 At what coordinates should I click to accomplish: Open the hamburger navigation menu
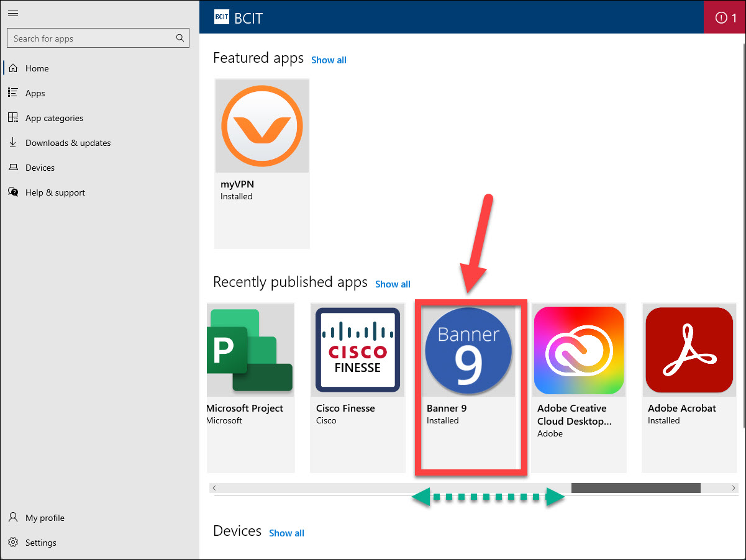pyautogui.click(x=13, y=13)
